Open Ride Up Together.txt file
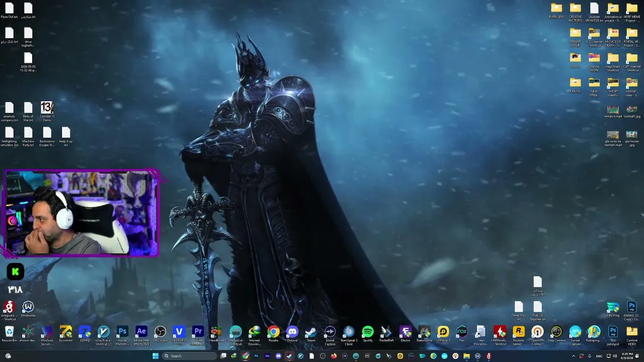Image resolution: width=644 pixels, height=362 pixels. (537, 311)
